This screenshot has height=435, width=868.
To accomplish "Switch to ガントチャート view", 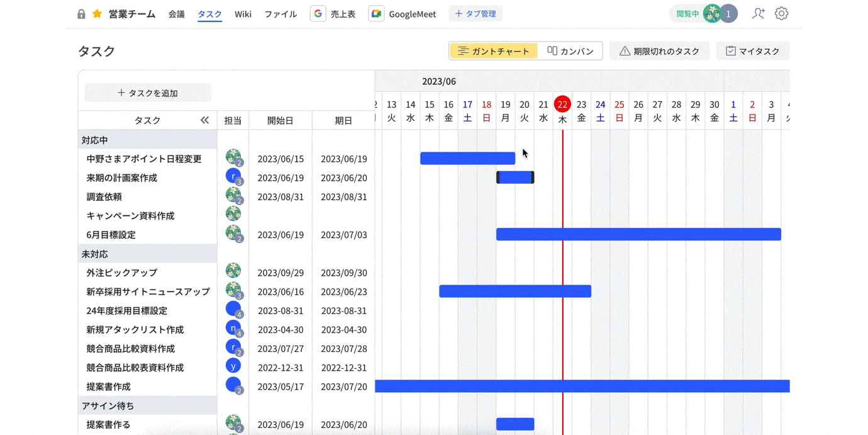I will pos(494,51).
